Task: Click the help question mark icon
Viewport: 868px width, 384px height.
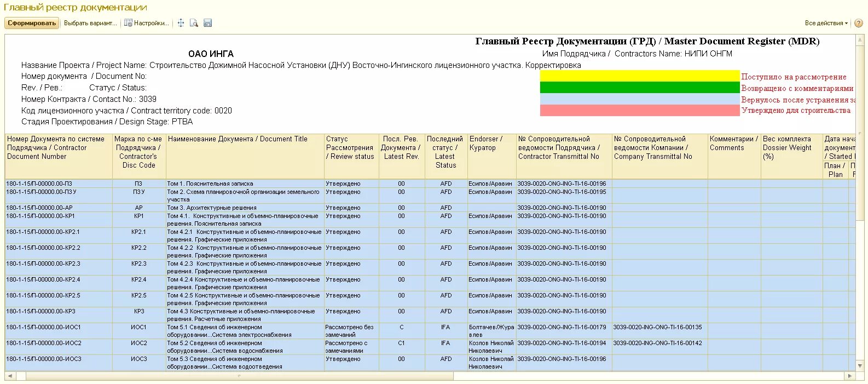Action: pyautogui.click(x=858, y=23)
